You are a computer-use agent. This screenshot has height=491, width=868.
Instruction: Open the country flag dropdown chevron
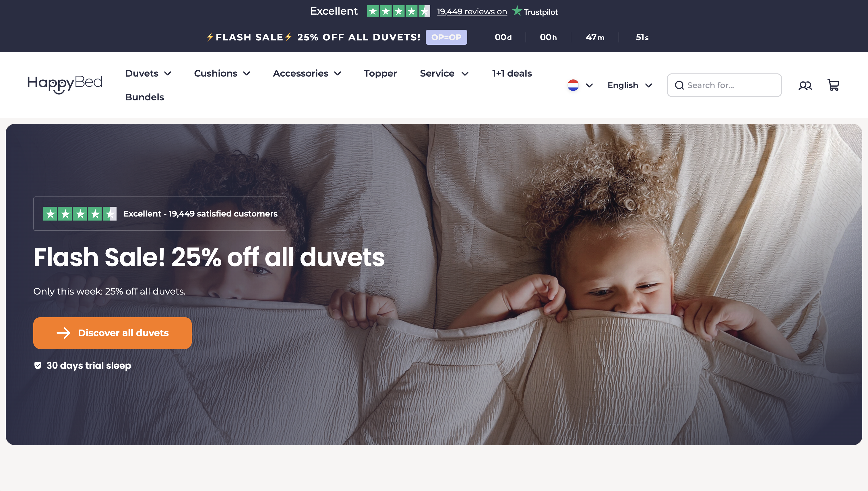(x=589, y=86)
